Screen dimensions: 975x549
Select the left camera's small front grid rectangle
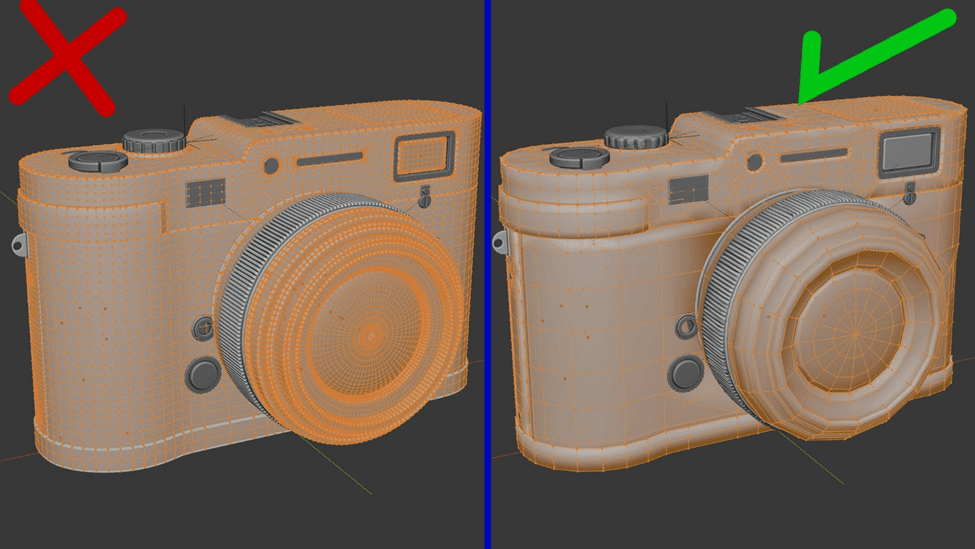coord(205,193)
